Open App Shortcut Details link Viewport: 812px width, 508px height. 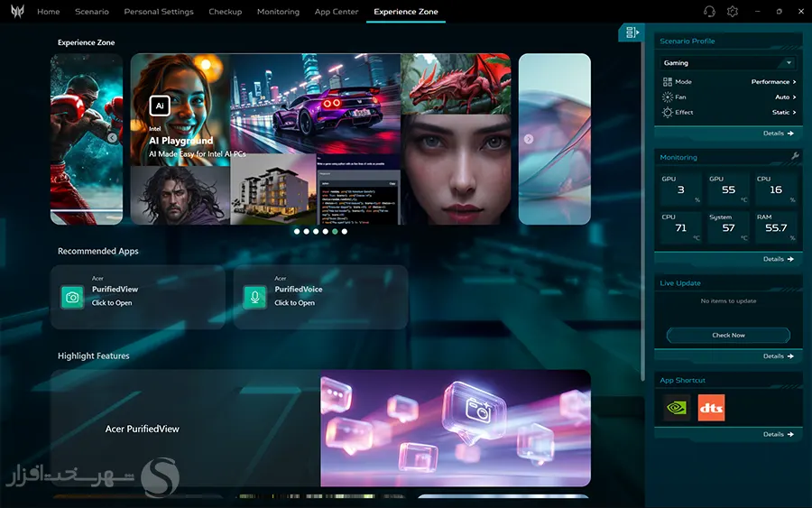(x=779, y=435)
